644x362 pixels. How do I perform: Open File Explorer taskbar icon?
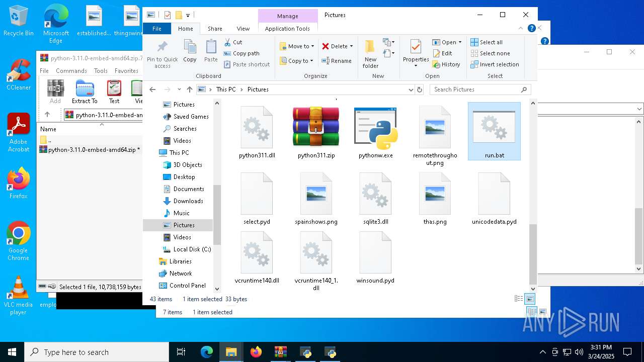[231, 352]
